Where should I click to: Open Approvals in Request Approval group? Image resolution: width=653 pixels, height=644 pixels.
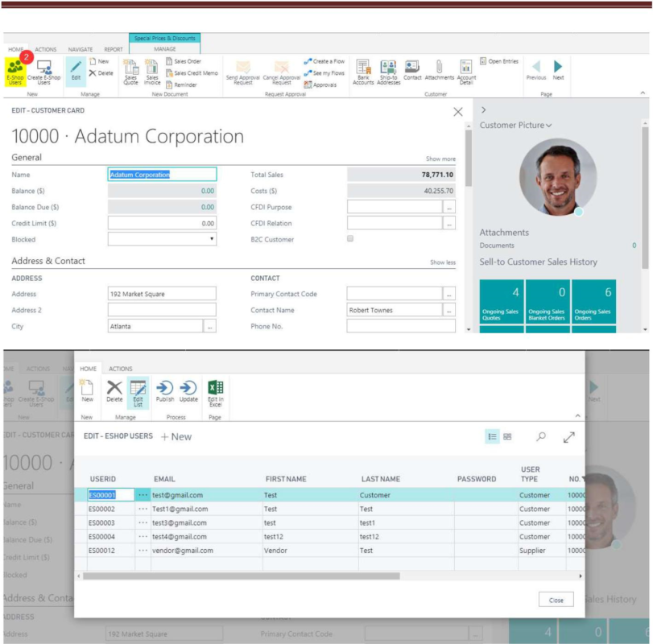pos(320,85)
